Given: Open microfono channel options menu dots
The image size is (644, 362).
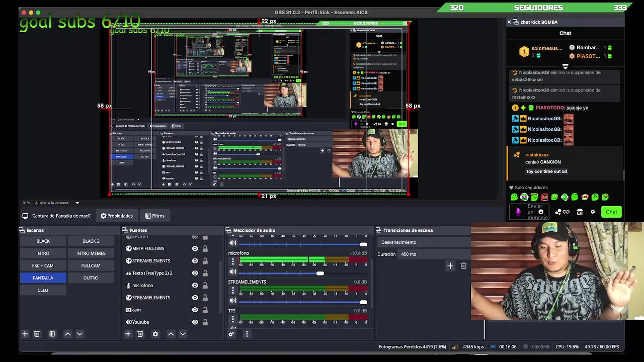Looking at the screenshot, I should click(x=232, y=261).
